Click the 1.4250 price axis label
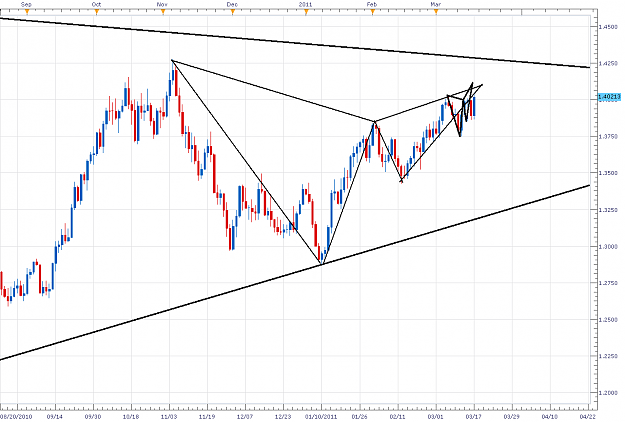Image resolution: width=625 pixels, height=422 pixels. [608, 63]
